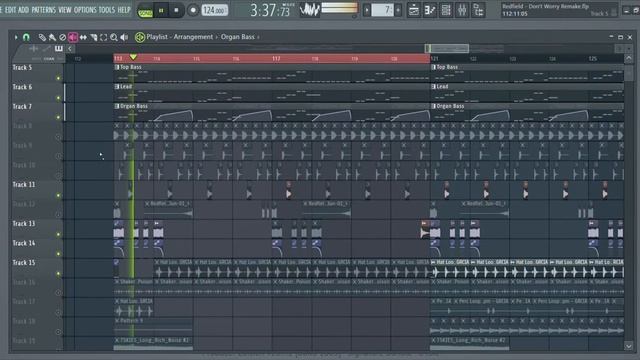Click the tempo field showing 124
The height and width of the screenshot is (360, 640).
click(214, 10)
